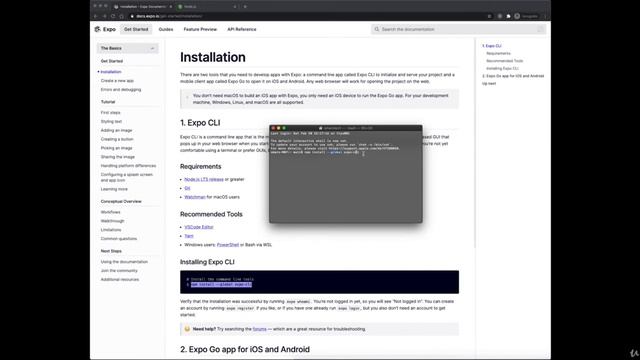Open Adding an image tutorial page
The height and width of the screenshot is (360, 640).
point(116,130)
